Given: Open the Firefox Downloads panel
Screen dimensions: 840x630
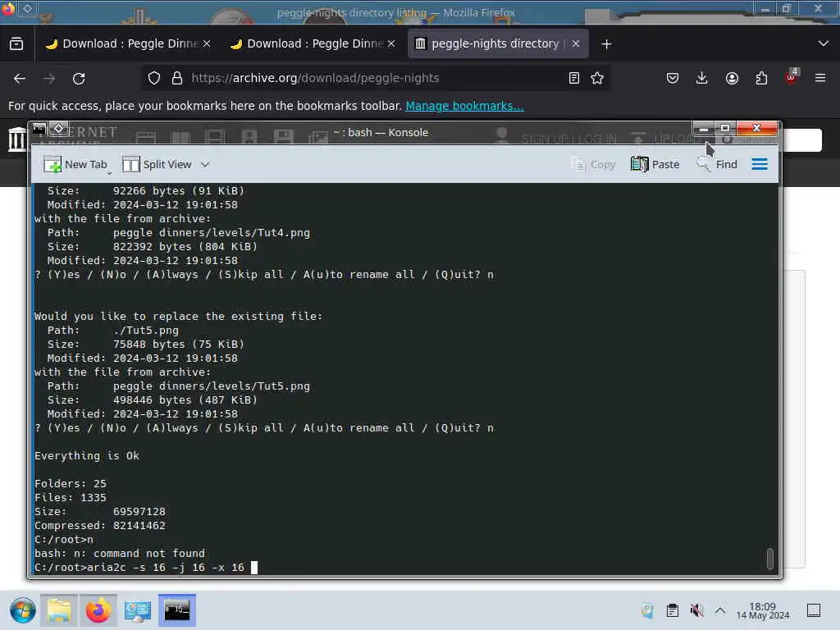Looking at the screenshot, I should click(x=702, y=79).
